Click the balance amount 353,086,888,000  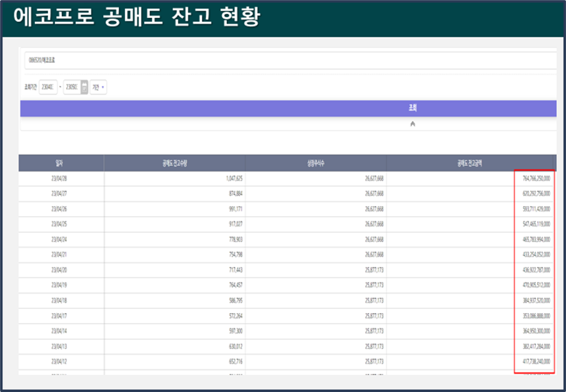tap(536, 316)
